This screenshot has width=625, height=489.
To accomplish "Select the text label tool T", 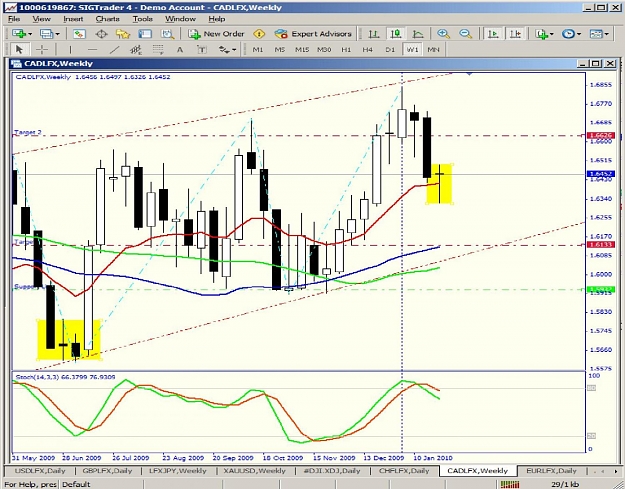I will pos(202,49).
